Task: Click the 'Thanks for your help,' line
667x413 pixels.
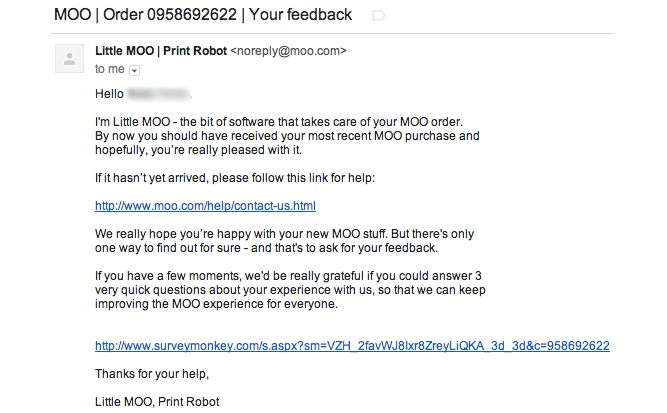Action: (152, 374)
